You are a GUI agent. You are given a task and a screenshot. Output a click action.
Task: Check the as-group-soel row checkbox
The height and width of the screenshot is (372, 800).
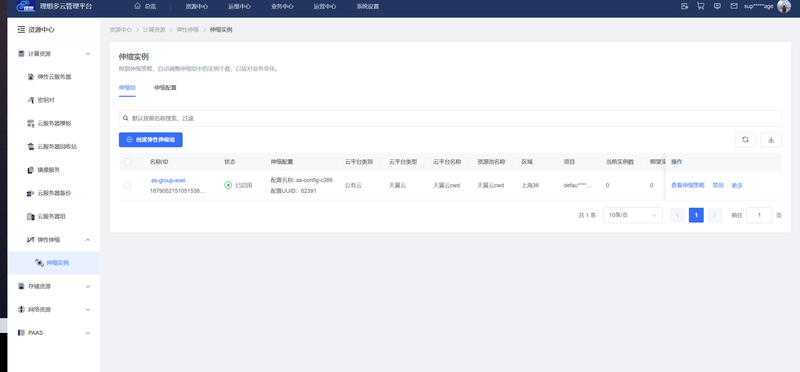(x=128, y=185)
